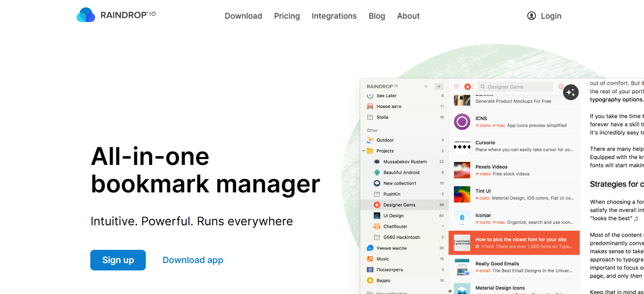
Task: Click the magnifier icon in the search field
Action: [483, 87]
